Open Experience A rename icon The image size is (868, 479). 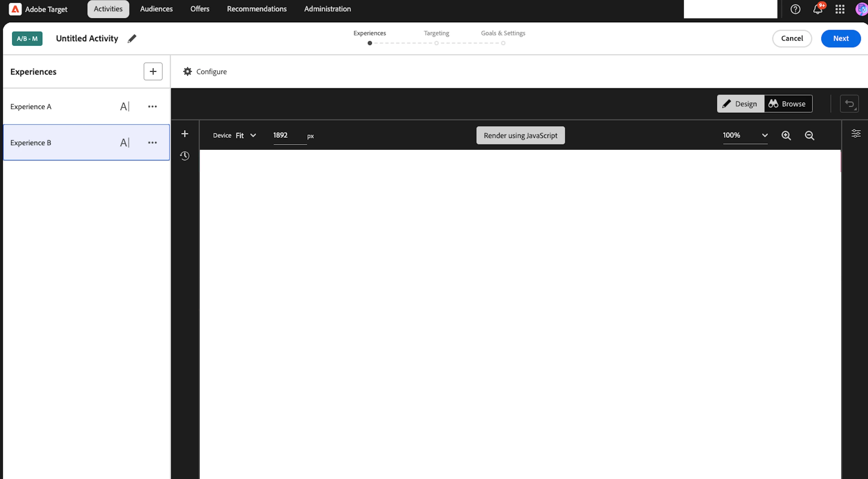click(124, 107)
